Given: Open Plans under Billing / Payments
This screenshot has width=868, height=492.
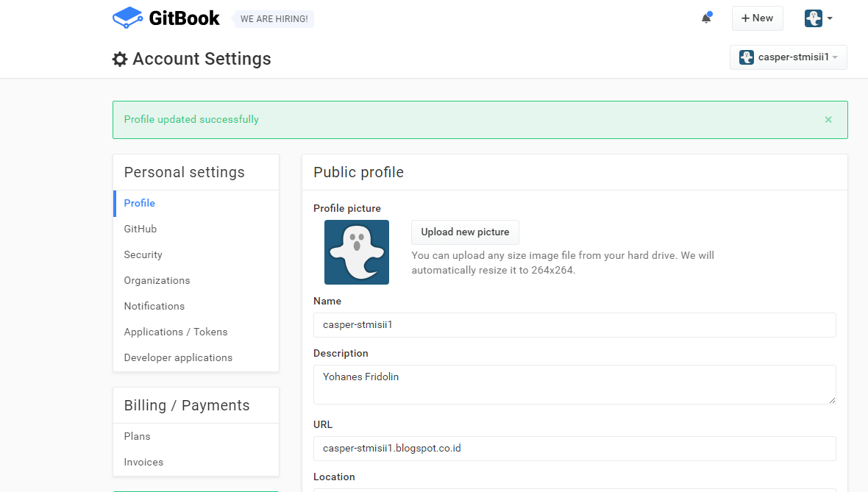Looking at the screenshot, I should 137,437.
